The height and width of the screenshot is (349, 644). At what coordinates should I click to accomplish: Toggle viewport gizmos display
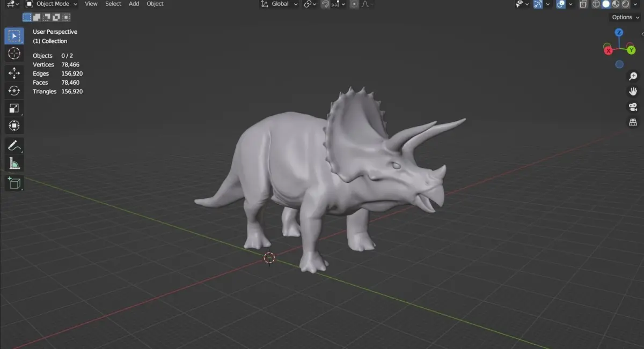pyautogui.click(x=539, y=4)
